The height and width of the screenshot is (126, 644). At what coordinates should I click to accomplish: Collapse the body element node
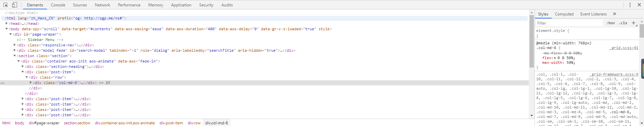point(6,29)
